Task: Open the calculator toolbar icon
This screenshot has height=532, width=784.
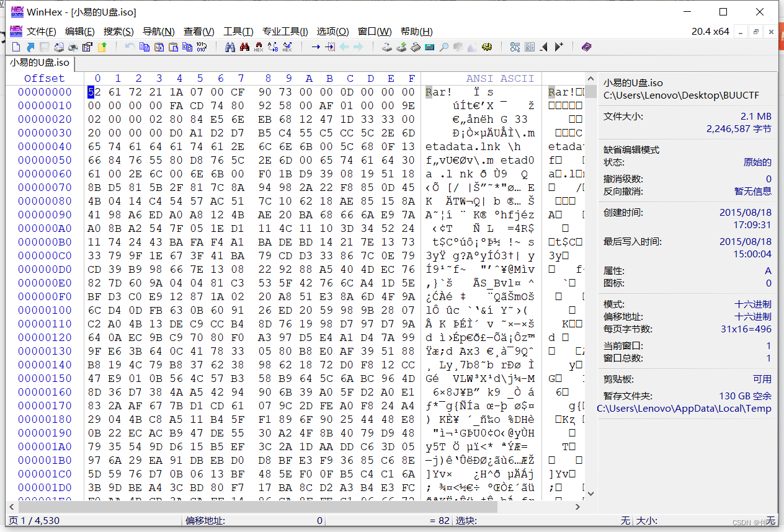Action: (430, 47)
